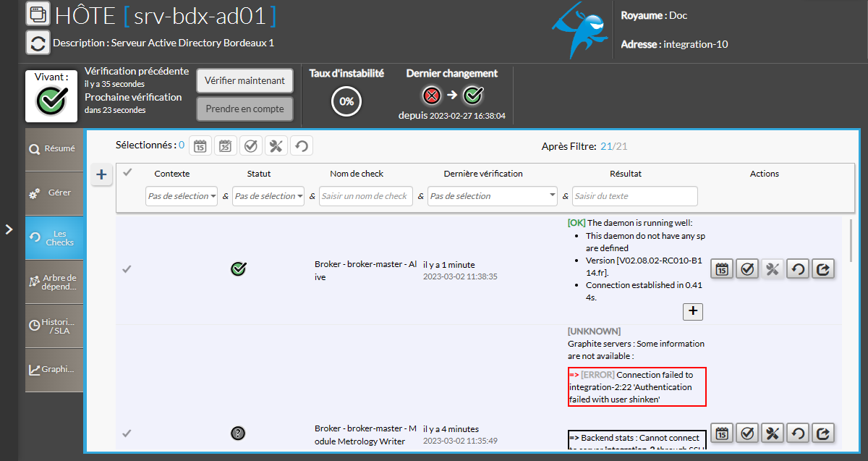This screenshot has width=868, height=461.
Task: Select the Module Metrology Writer row checkmark
Action: 127,433
